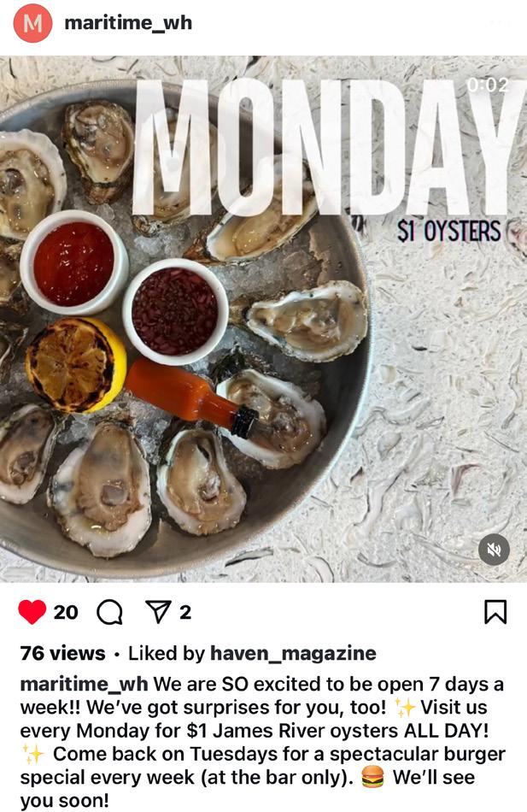The image size is (527, 812).
Task: Click the 0:02 video timer
Action: click(x=488, y=85)
